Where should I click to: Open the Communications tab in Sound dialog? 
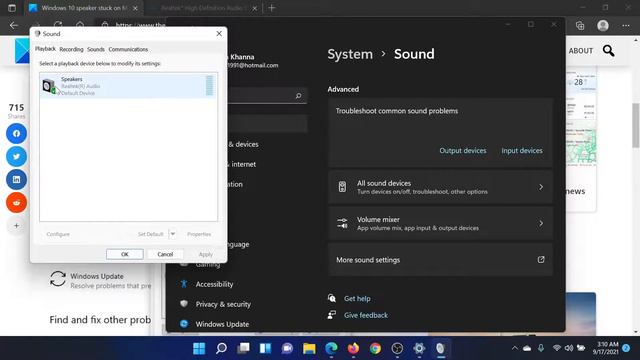coord(128,49)
